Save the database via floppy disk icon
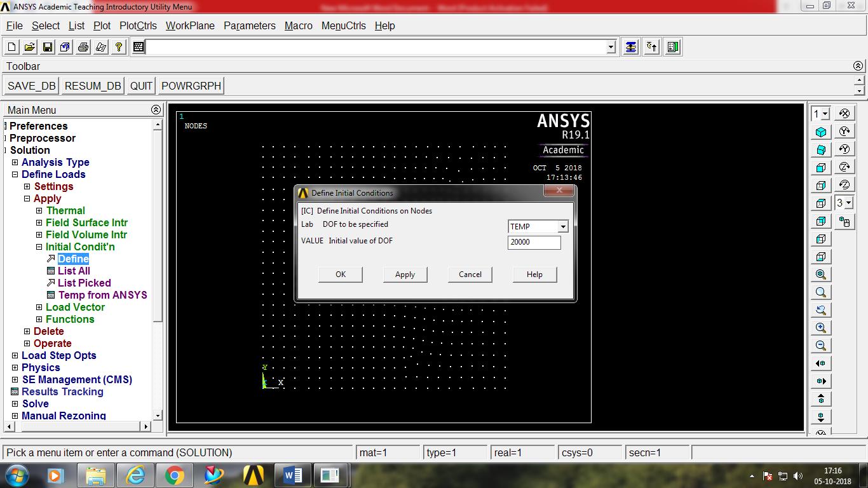This screenshot has height=488, width=868. pos(47,46)
